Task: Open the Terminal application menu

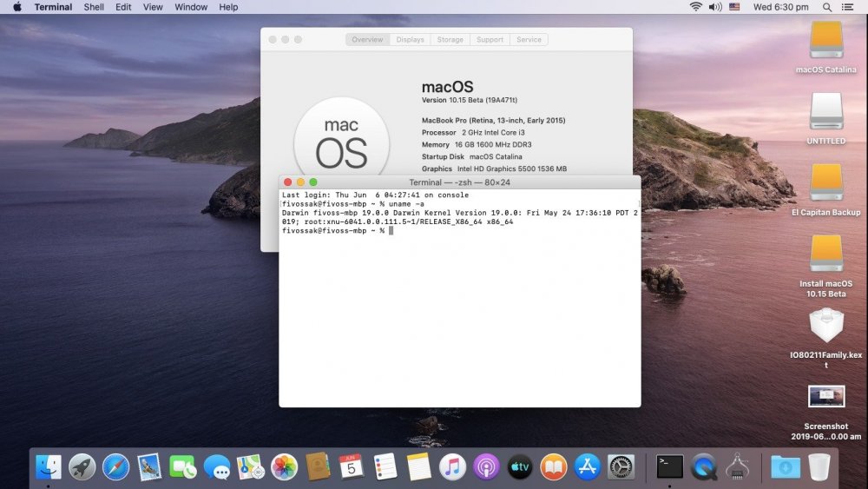Action: tap(53, 7)
